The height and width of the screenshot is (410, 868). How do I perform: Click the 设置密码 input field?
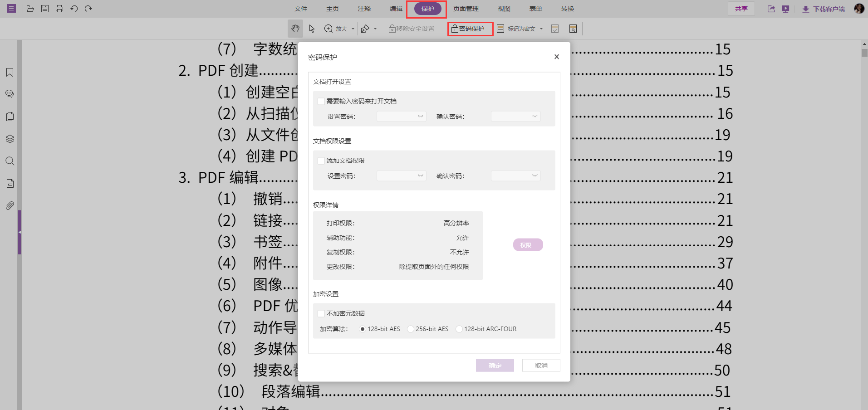[x=401, y=116]
